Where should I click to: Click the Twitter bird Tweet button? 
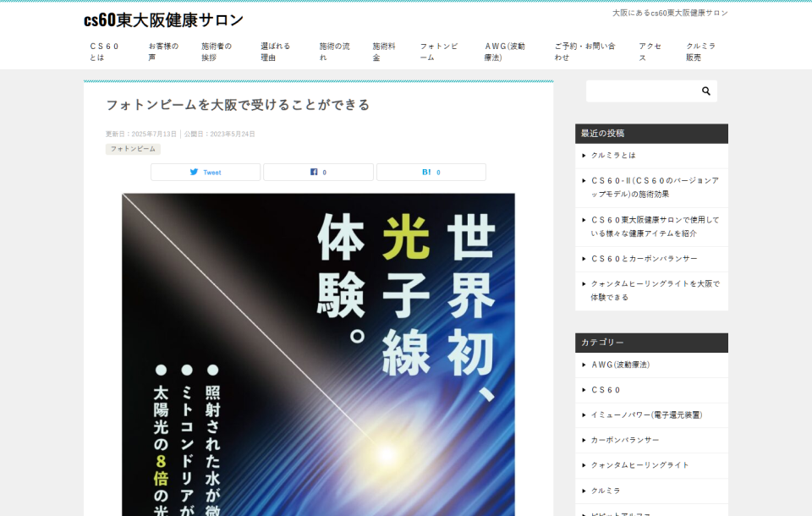point(206,173)
